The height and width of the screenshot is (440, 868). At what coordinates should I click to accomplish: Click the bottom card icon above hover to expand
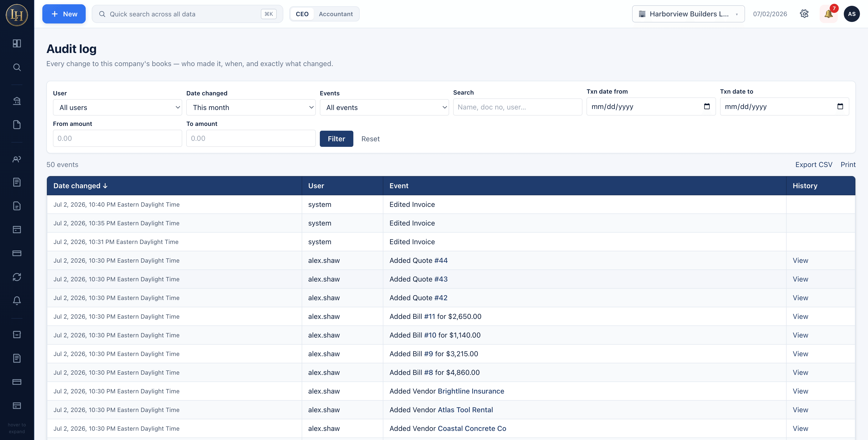(17, 406)
